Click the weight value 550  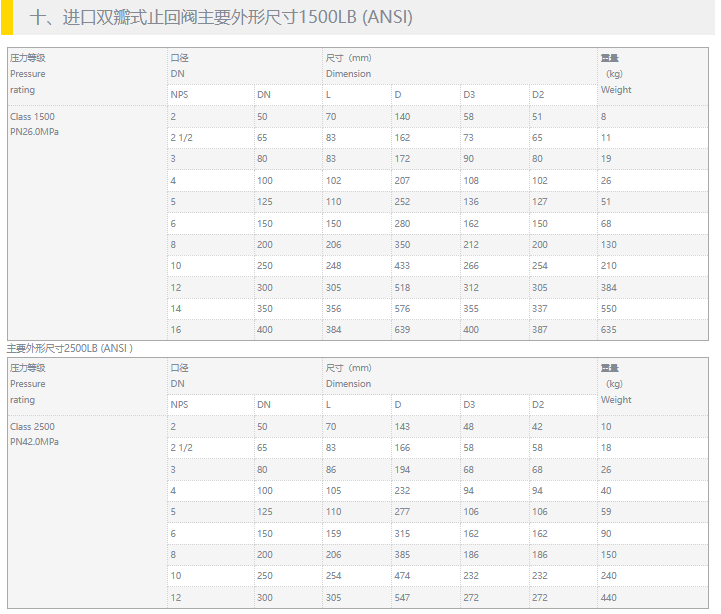click(609, 309)
